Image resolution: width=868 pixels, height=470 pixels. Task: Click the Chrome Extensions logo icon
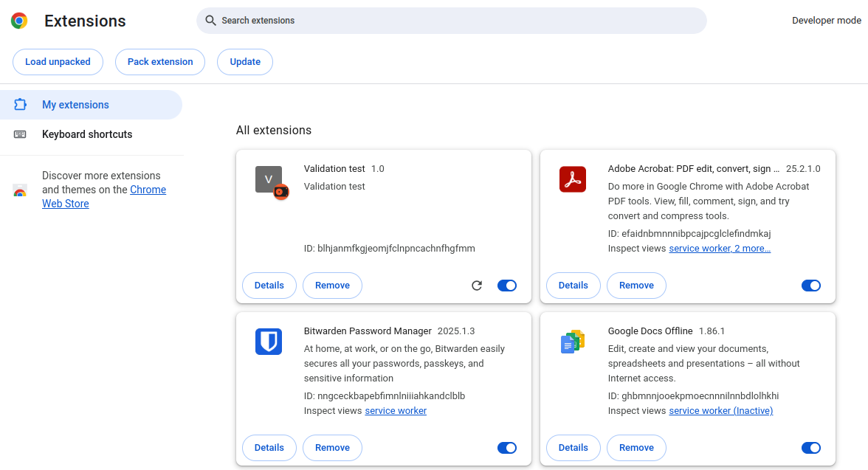20,20
